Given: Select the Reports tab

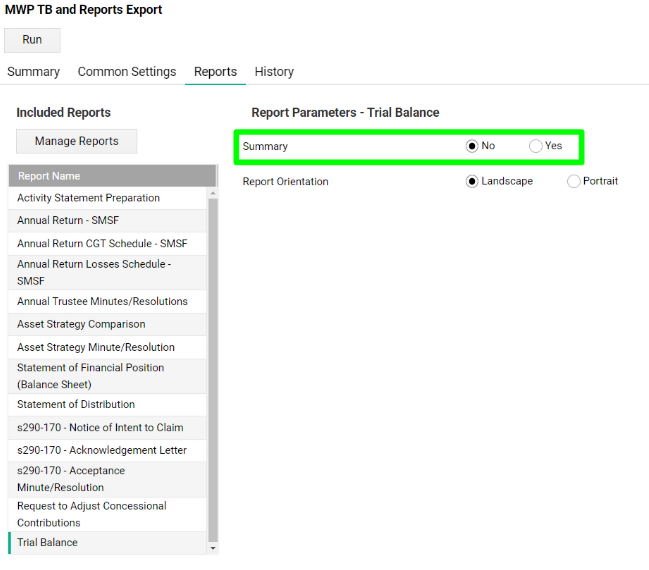Looking at the screenshot, I should click(x=215, y=72).
